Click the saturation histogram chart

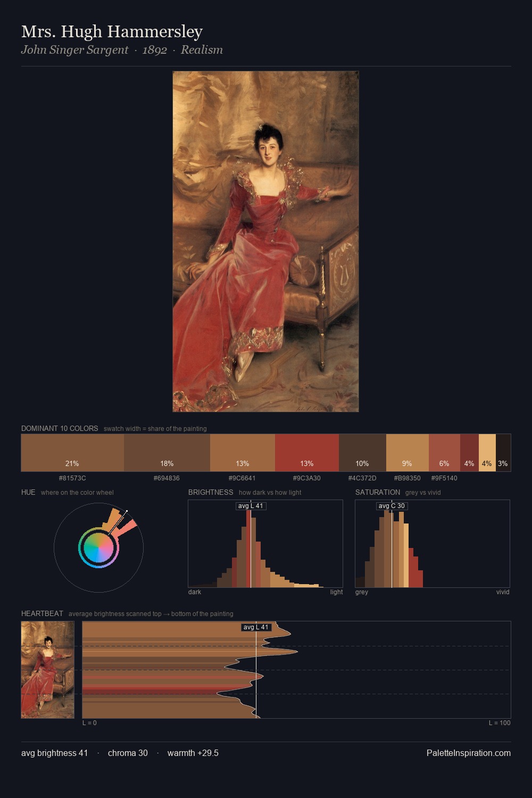pos(433,544)
